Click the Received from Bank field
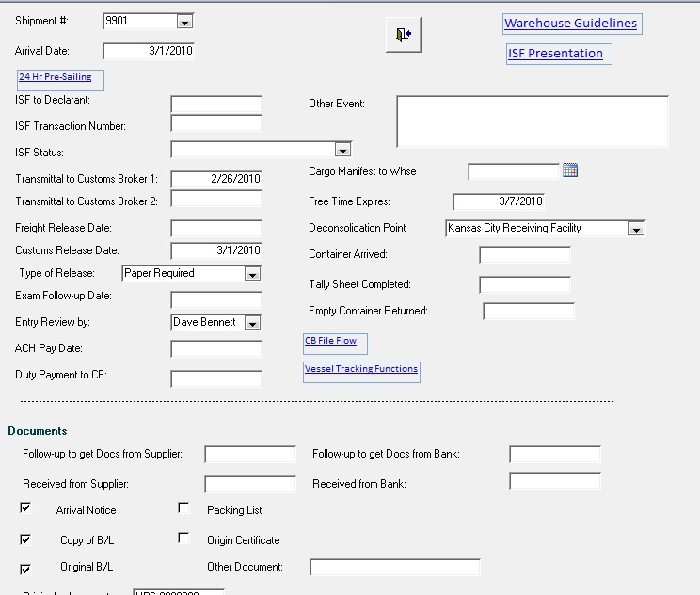Image resolution: width=700 pixels, height=595 pixels. tap(555, 481)
